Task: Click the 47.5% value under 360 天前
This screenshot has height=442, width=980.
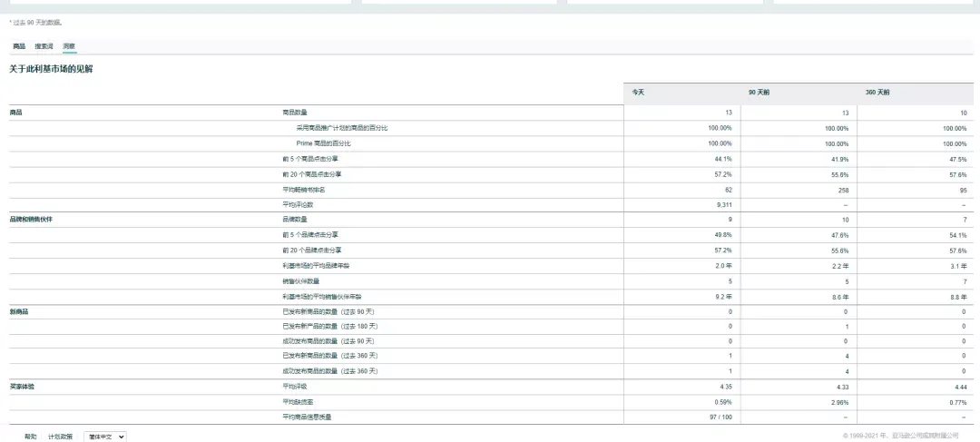Action: tap(958, 160)
